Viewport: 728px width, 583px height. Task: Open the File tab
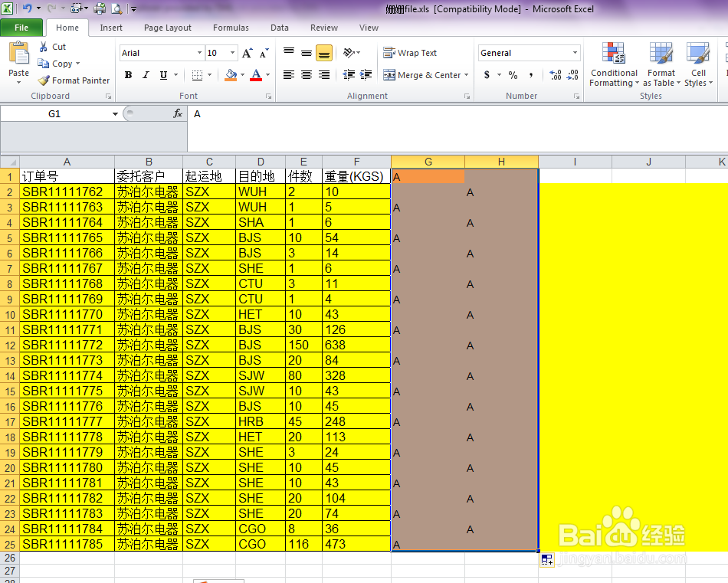(x=21, y=28)
